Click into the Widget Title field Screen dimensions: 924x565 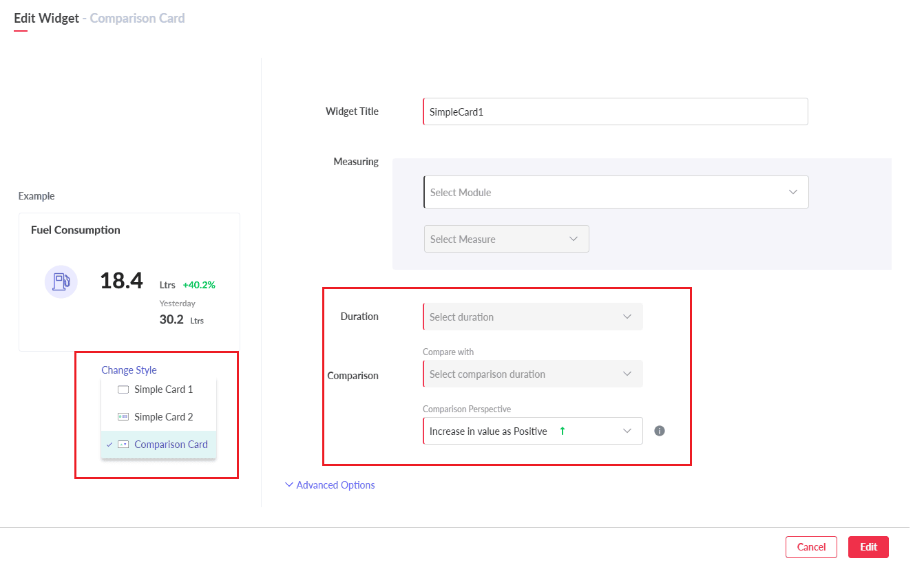point(615,111)
